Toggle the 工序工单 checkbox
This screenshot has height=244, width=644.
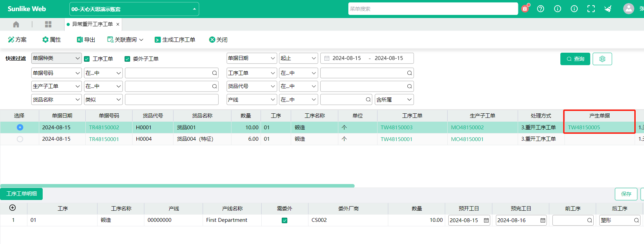tap(87, 59)
